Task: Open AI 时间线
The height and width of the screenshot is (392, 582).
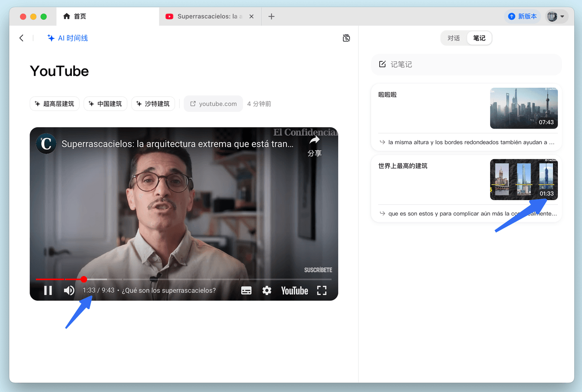Action: coord(68,38)
